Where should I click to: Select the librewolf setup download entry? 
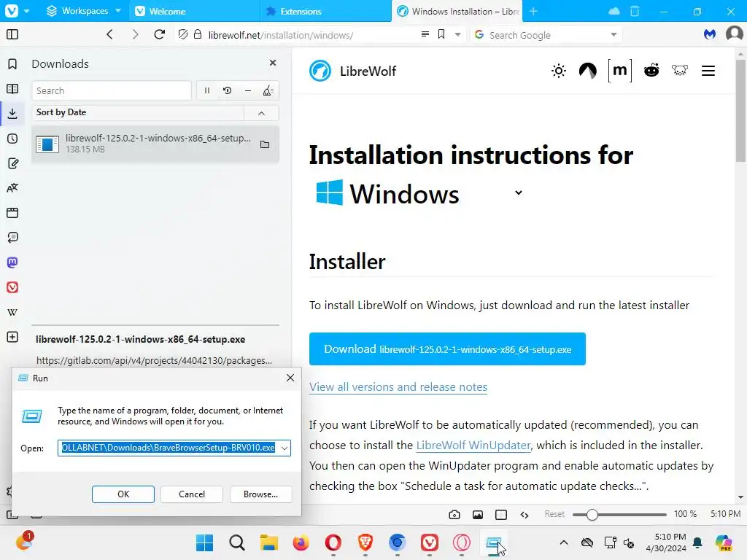(155, 144)
